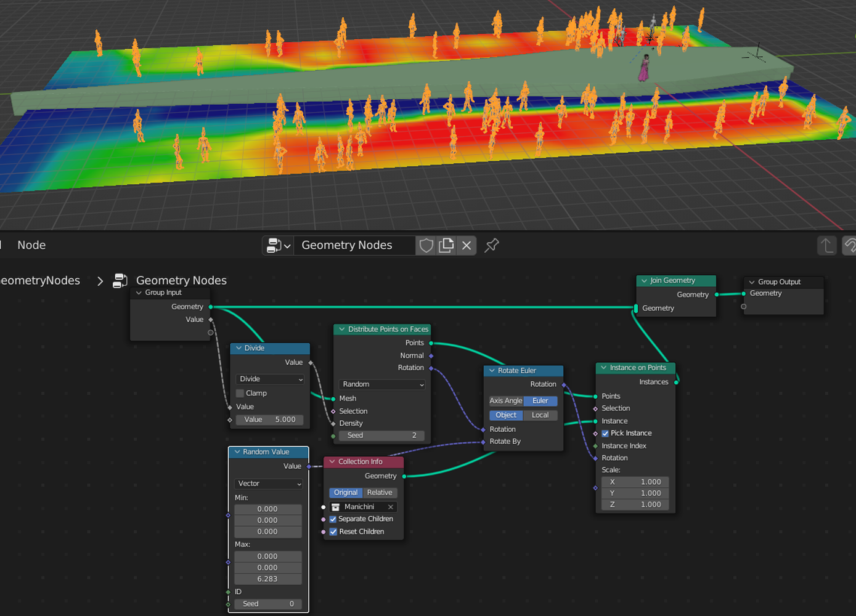Create a new copy of the node tree
Screen dimensions: 856x616
pyautogui.click(x=446, y=245)
